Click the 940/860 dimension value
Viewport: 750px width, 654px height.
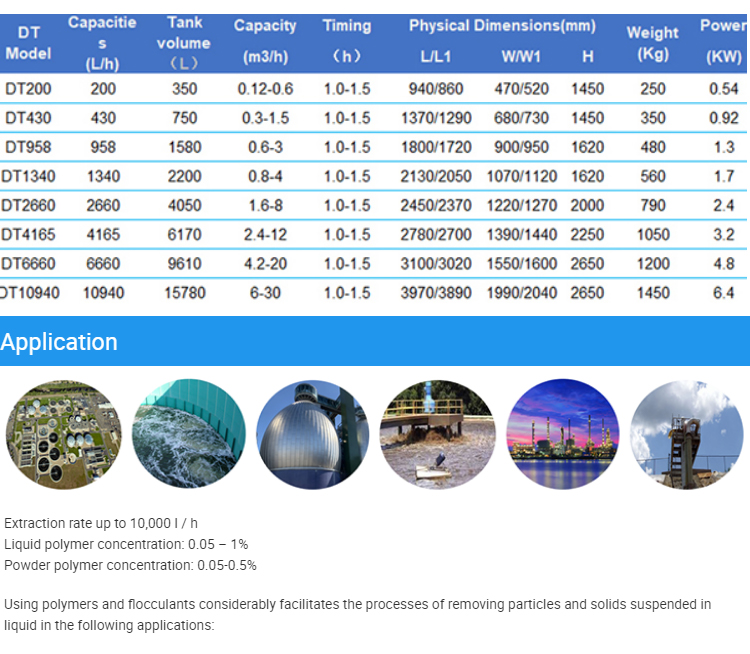436,89
